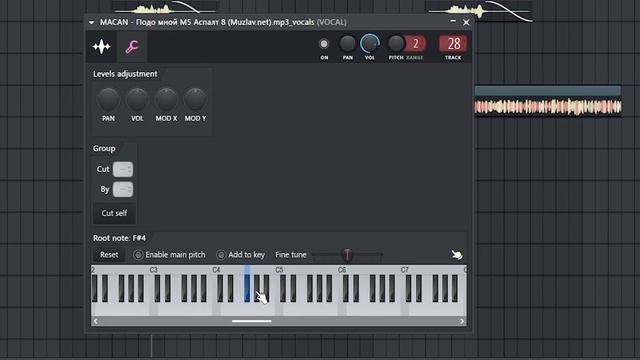Enable the main pitch option

[170, 255]
